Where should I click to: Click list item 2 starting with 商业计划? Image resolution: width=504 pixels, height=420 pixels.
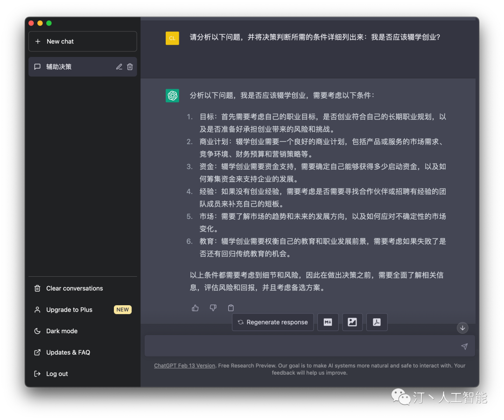pos(323,148)
